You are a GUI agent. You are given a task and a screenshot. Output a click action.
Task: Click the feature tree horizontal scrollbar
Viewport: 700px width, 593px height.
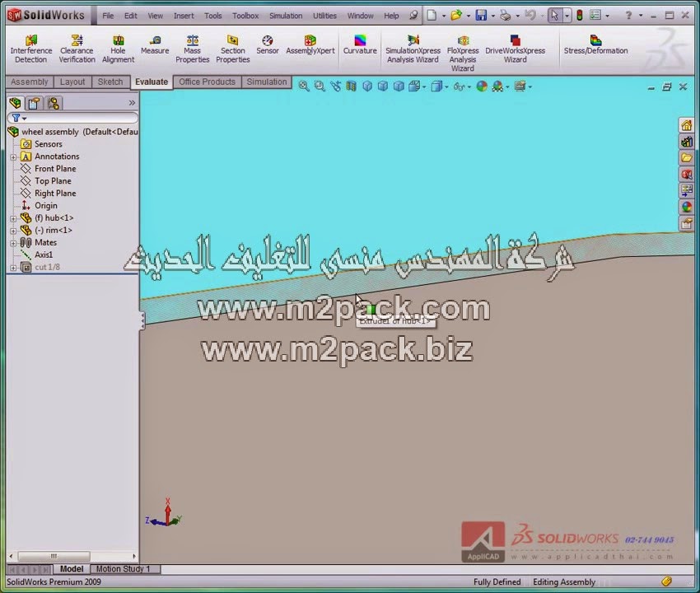pyautogui.click(x=54, y=557)
